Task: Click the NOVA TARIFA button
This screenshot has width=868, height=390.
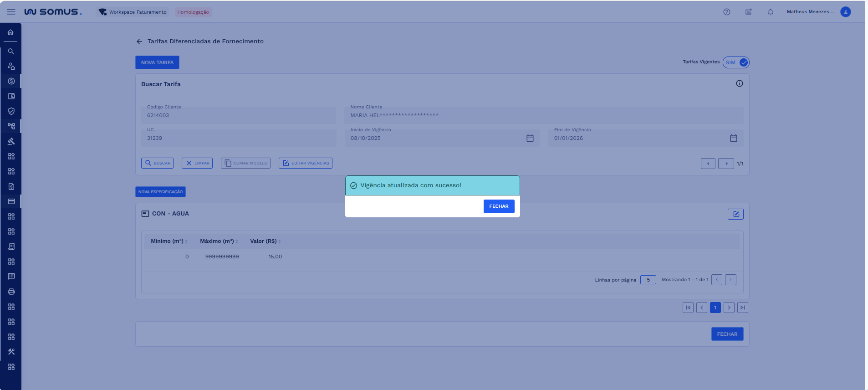Action: click(x=157, y=62)
